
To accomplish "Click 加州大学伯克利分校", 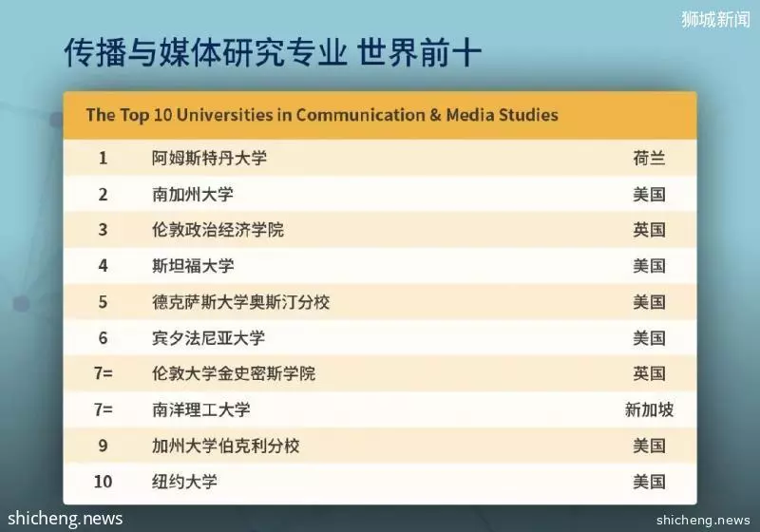I will (226, 446).
